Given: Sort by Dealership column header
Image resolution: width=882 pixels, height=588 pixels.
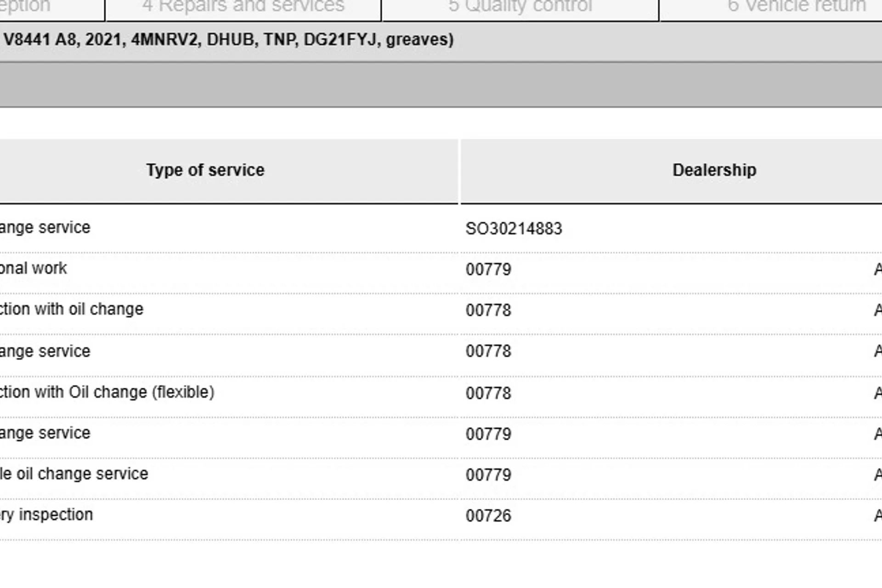Looking at the screenshot, I should 714,170.
